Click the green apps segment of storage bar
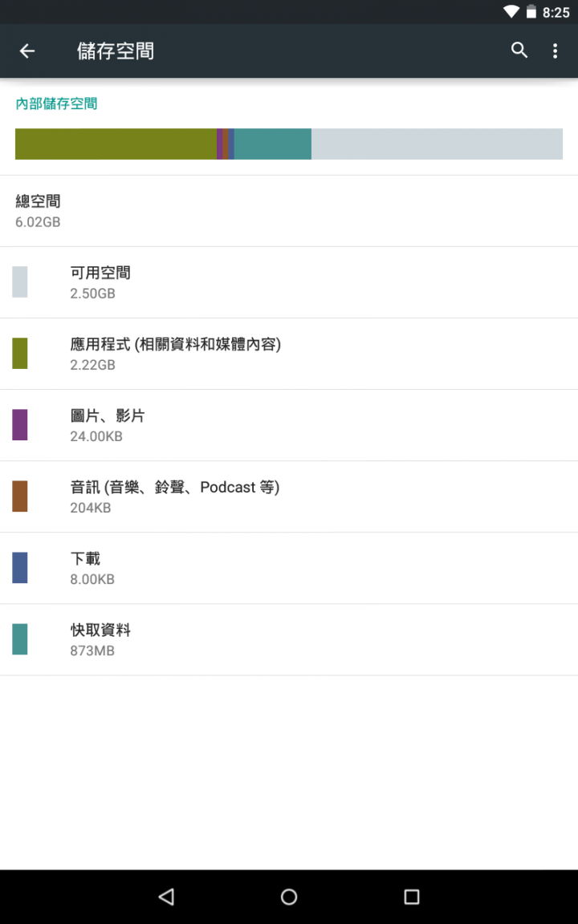 [116, 144]
